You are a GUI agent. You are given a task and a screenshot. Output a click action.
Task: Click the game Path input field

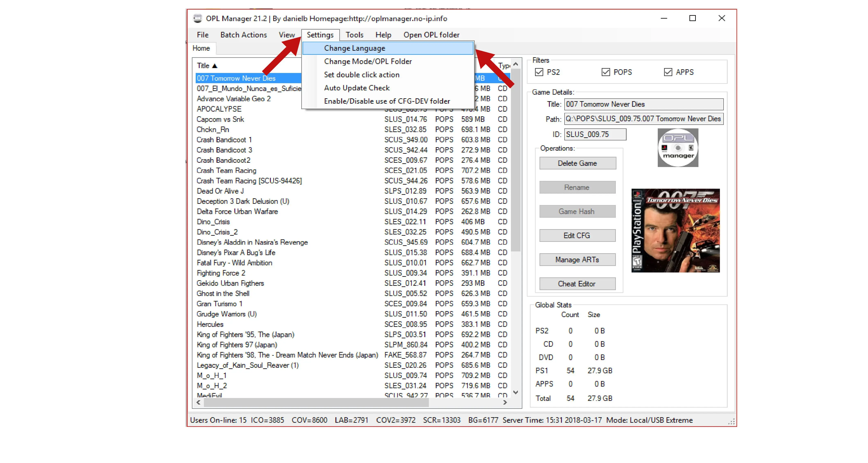point(644,119)
